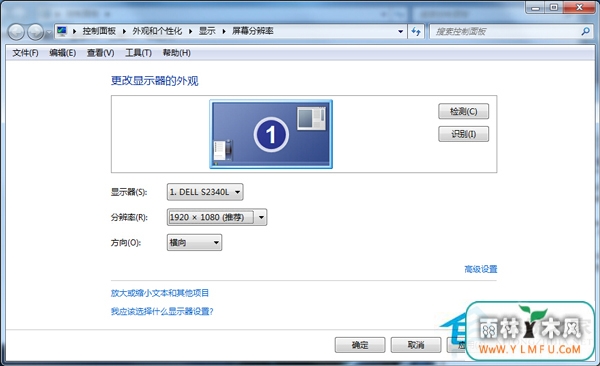Open the 工具(T) menu
The height and width of the screenshot is (366, 600).
138,53
